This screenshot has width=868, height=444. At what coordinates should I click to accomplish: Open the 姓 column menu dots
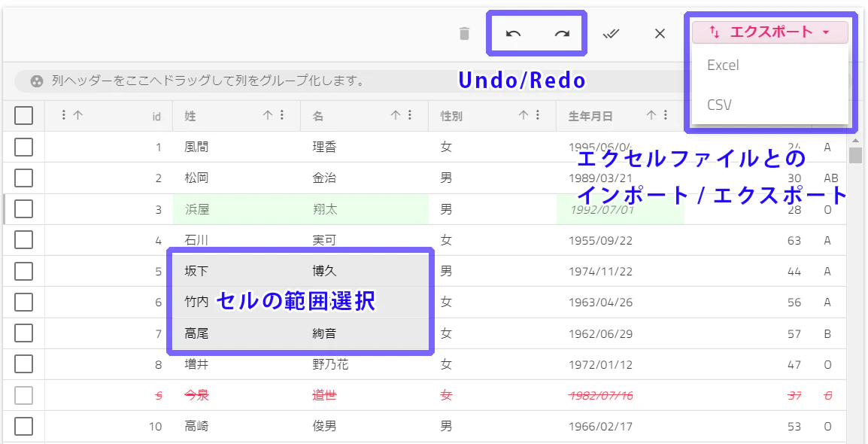tap(282, 115)
